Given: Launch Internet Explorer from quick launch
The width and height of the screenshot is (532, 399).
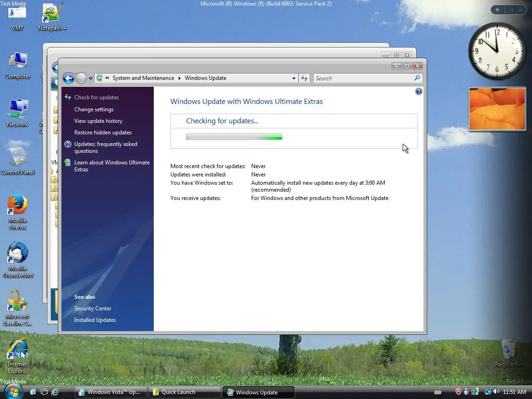Looking at the screenshot, I should coord(55,392).
